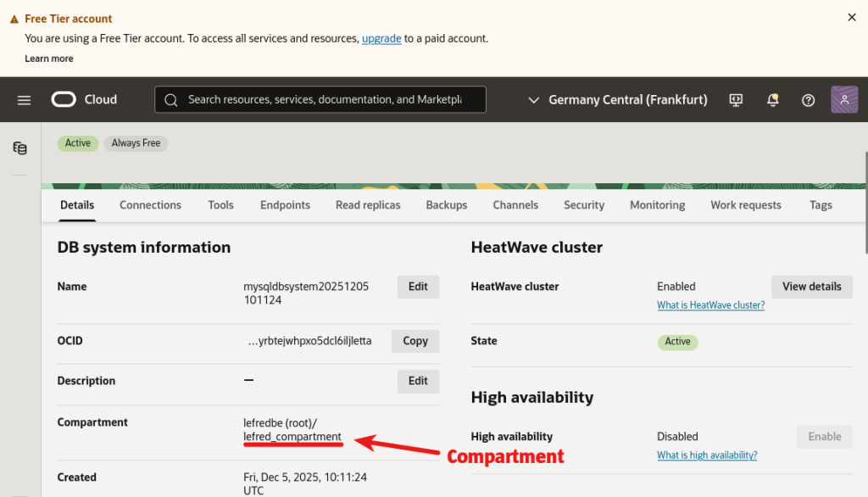Switch to the Connections tab
Screen dimensions: 868x497
[x=150, y=205]
